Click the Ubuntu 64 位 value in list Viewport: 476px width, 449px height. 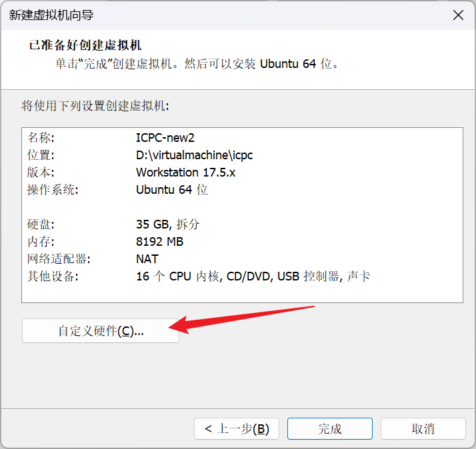(x=171, y=190)
